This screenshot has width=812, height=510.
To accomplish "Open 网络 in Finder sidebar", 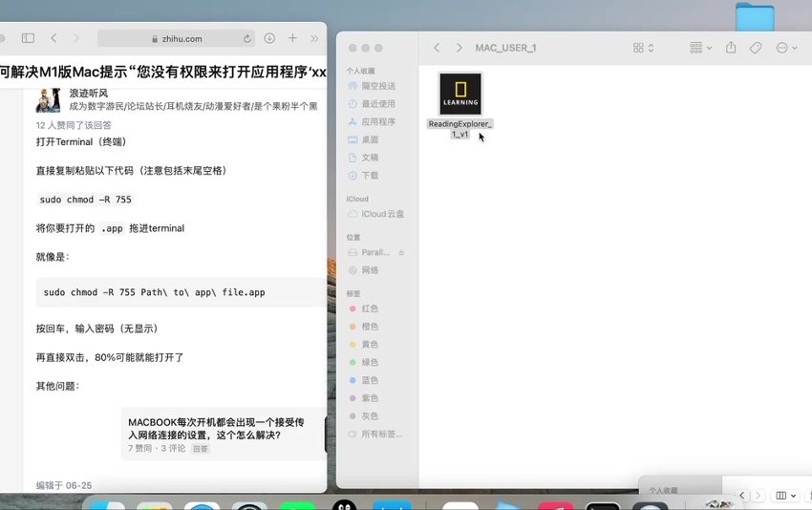I will pos(370,270).
